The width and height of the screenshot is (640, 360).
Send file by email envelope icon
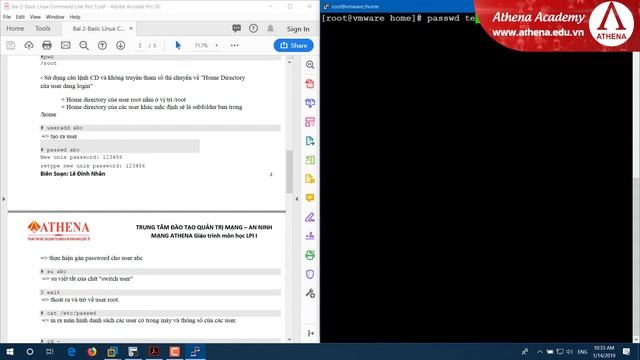pos(65,45)
